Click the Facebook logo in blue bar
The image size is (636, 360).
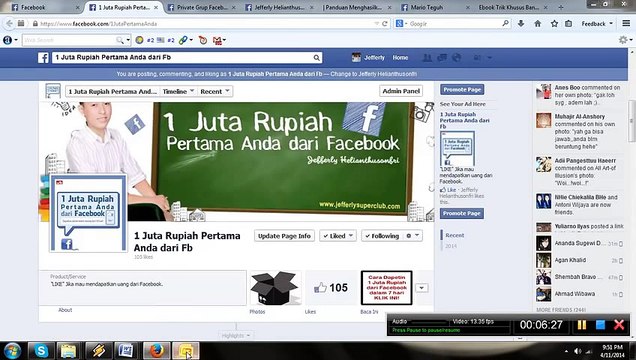[43, 58]
